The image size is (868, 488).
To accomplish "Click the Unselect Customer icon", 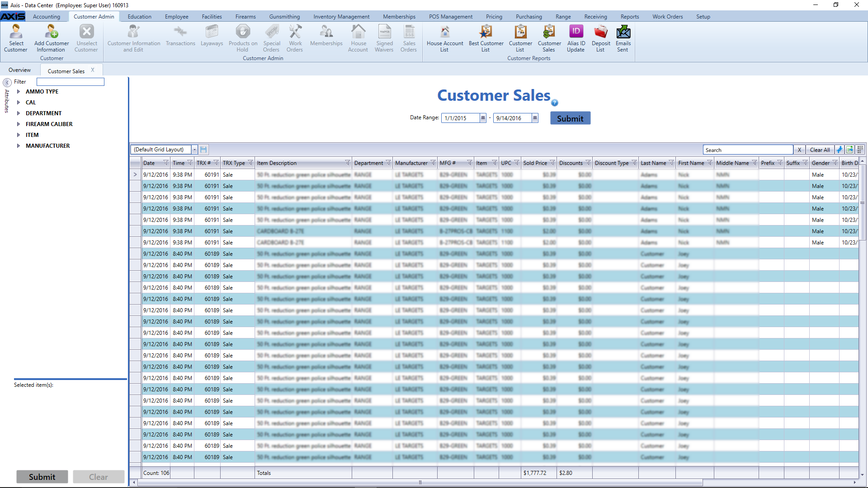I will point(86,38).
